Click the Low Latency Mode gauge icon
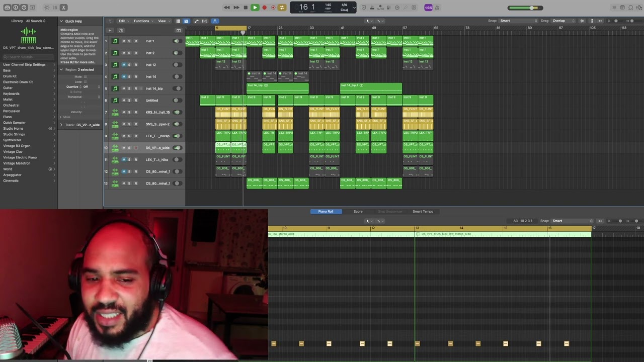This screenshot has height=362, width=644. tap(397, 8)
